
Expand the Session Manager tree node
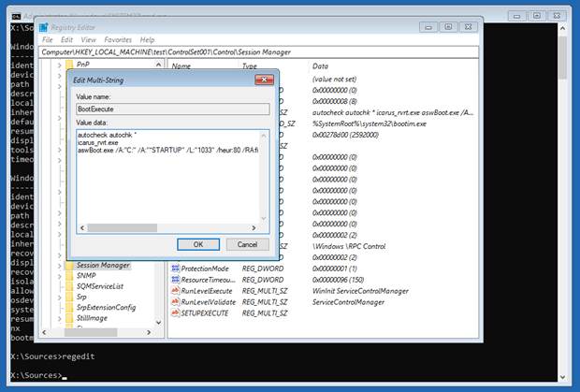[60, 266]
